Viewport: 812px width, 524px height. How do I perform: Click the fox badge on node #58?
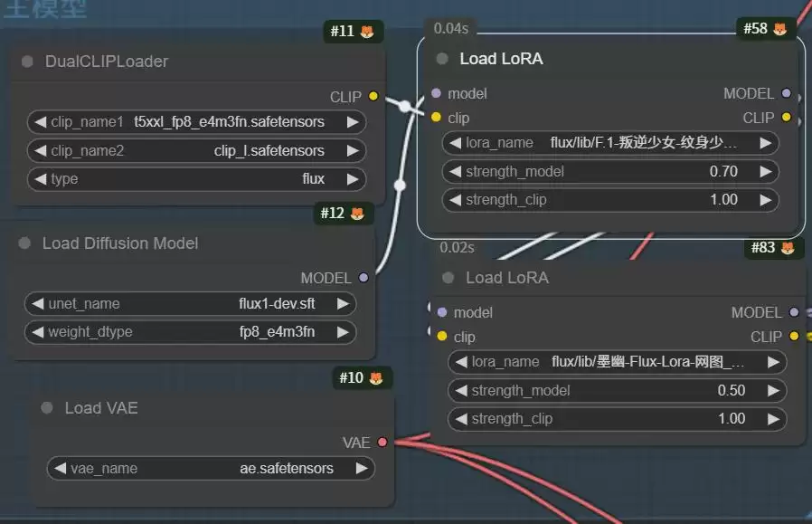tap(779, 29)
